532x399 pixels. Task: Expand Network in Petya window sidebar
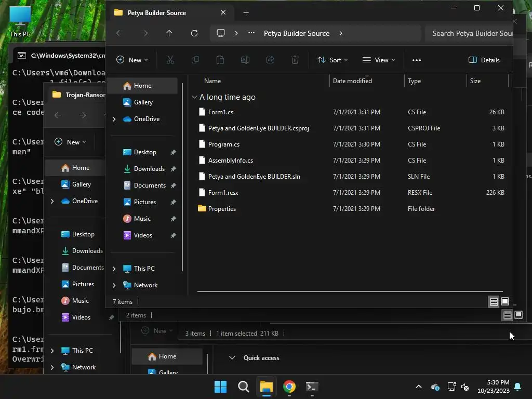coord(114,285)
